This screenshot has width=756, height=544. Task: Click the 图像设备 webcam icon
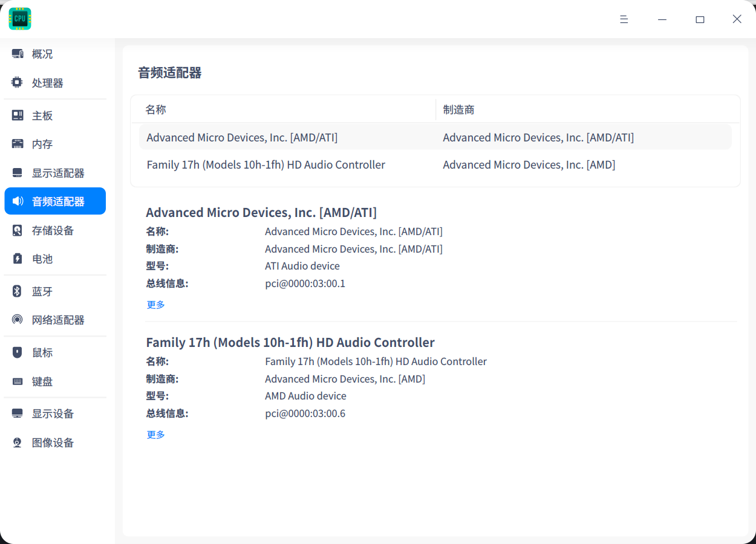(18, 442)
